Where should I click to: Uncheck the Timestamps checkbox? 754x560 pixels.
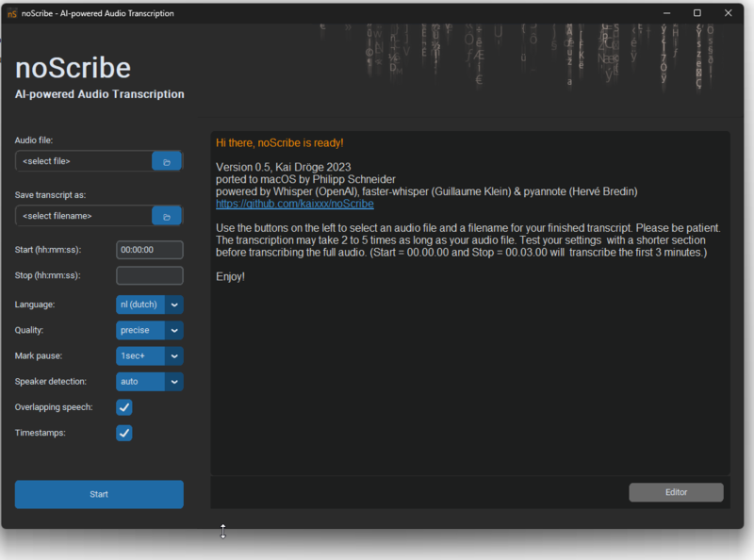pos(124,433)
